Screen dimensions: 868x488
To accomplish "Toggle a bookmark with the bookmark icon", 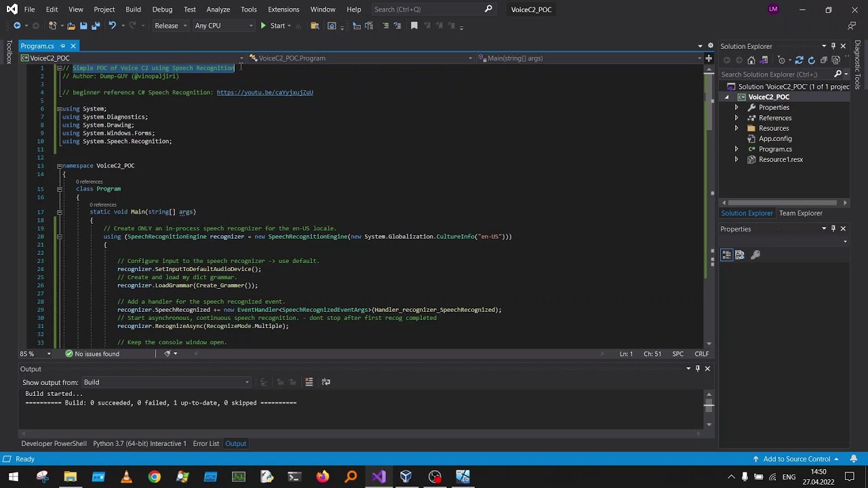I will [414, 26].
